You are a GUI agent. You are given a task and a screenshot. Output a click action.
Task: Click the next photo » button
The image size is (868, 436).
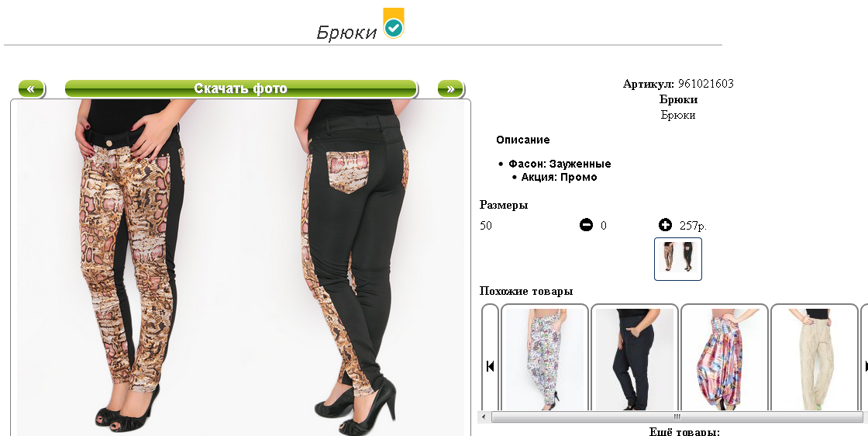pos(450,88)
